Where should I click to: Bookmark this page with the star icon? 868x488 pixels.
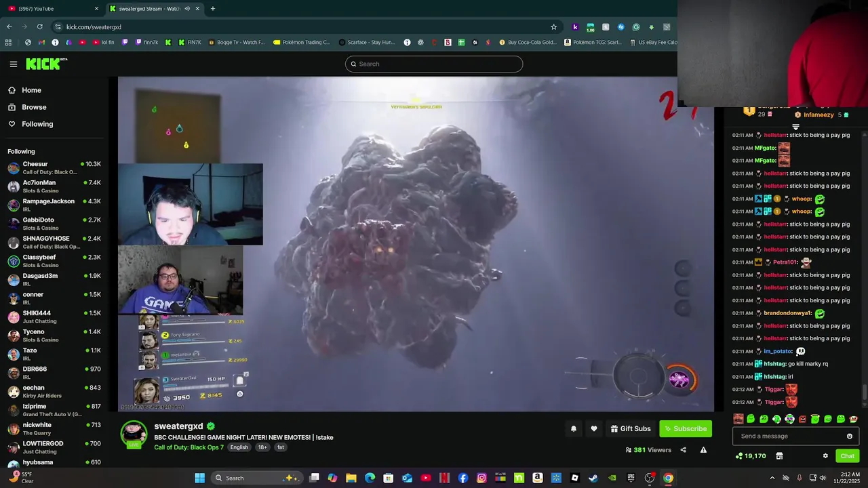tap(553, 27)
